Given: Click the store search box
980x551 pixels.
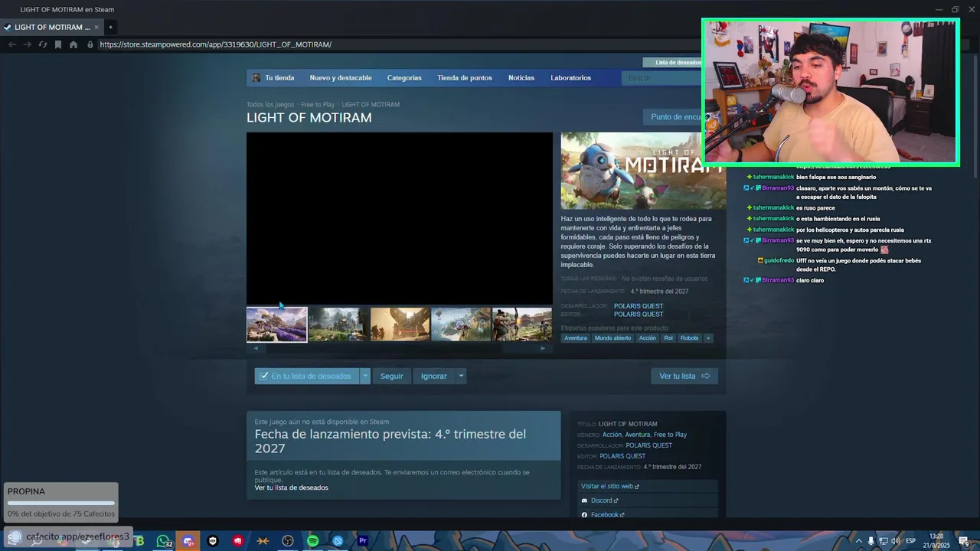Looking at the screenshot, I should coord(663,78).
